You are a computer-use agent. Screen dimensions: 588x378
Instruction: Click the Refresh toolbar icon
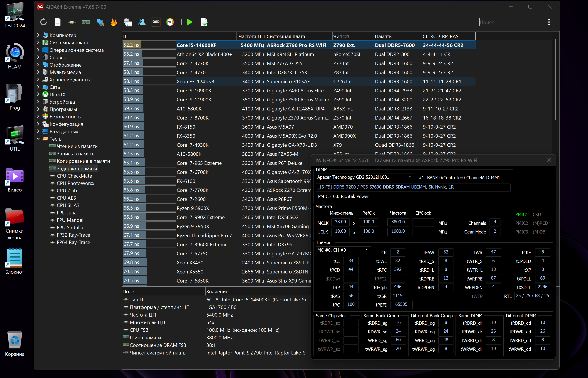pyautogui.click(x=43, y=22)
